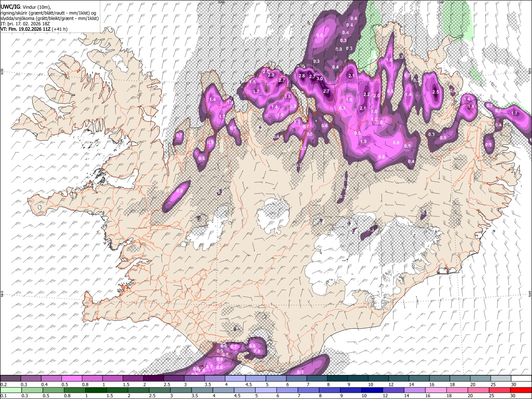The image size is (532, 399).
Task: Click the pale green 0.1–0.3 swatch in lower legend row
Action: (10, 390)
